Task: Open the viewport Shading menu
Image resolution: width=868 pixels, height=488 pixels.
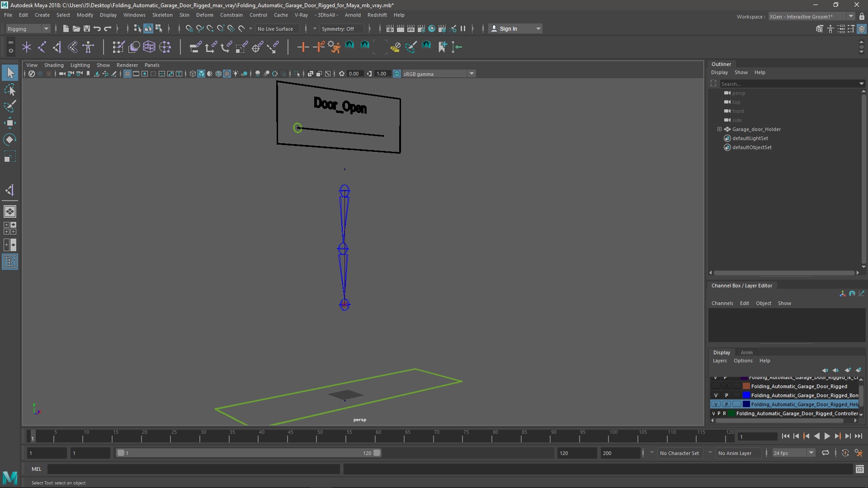Action: 54,65
